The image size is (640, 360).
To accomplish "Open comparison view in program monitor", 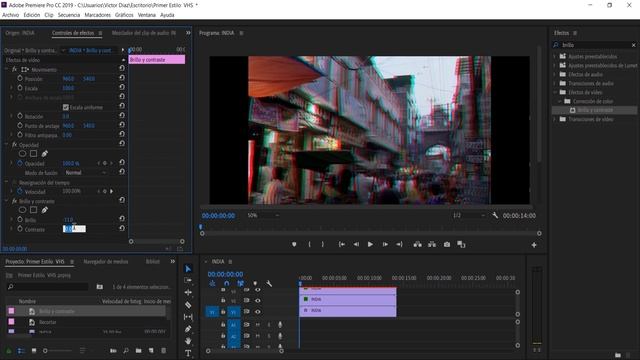I will coord(461,244).
